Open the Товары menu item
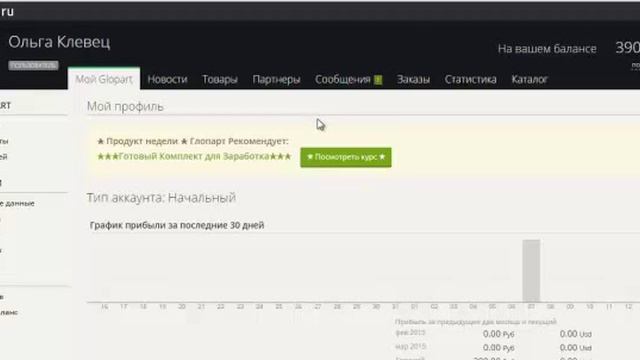Screen dimensions: 640x360 tap(220, 79)
